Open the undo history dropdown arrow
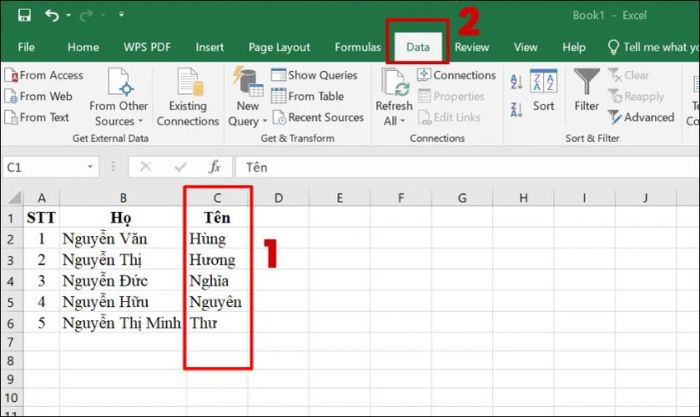700x417 pixels. pos(68,16)
